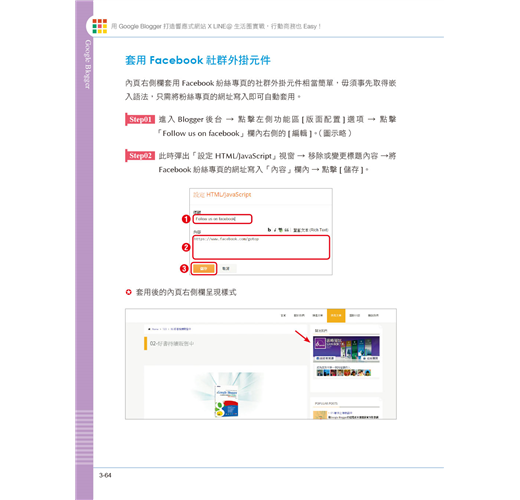Click the blockquote quote-mark icon
Screen dimensions: 520x500
click(x=286, y=230)
